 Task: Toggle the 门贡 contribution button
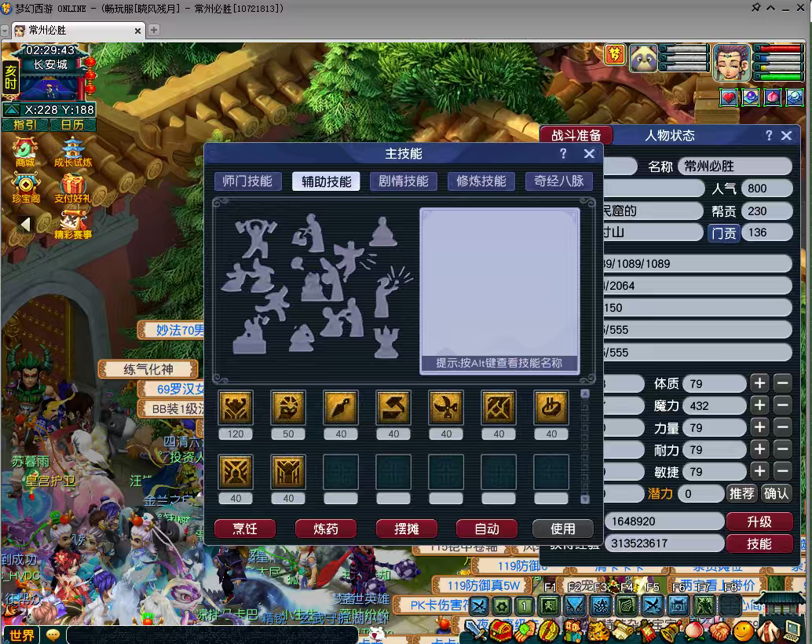click(723, 232)
